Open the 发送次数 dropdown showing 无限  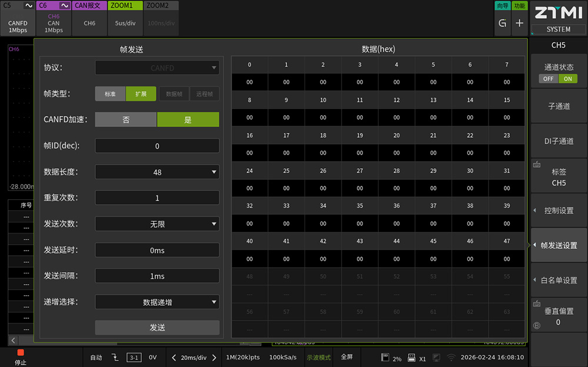[157, 224]
